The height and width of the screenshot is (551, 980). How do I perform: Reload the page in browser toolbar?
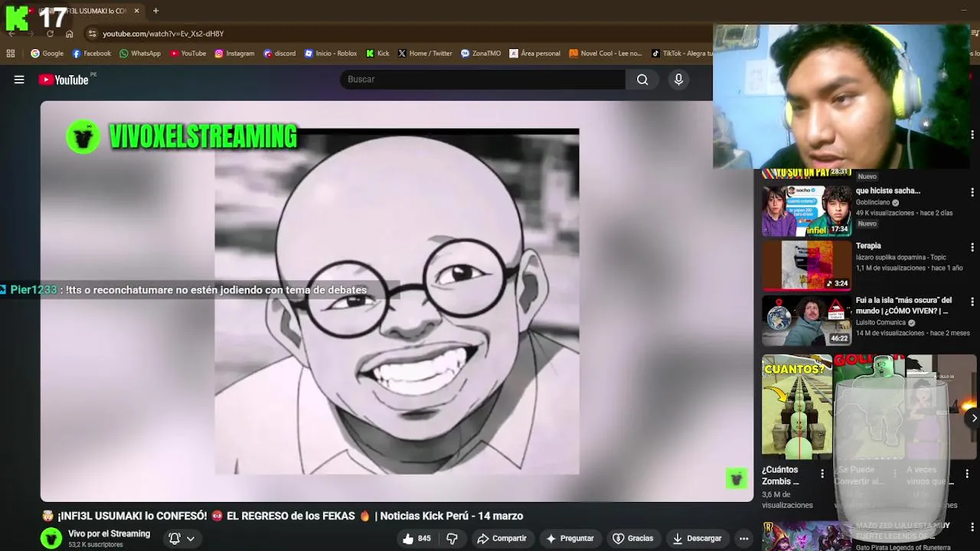click(x=50, y=34)
